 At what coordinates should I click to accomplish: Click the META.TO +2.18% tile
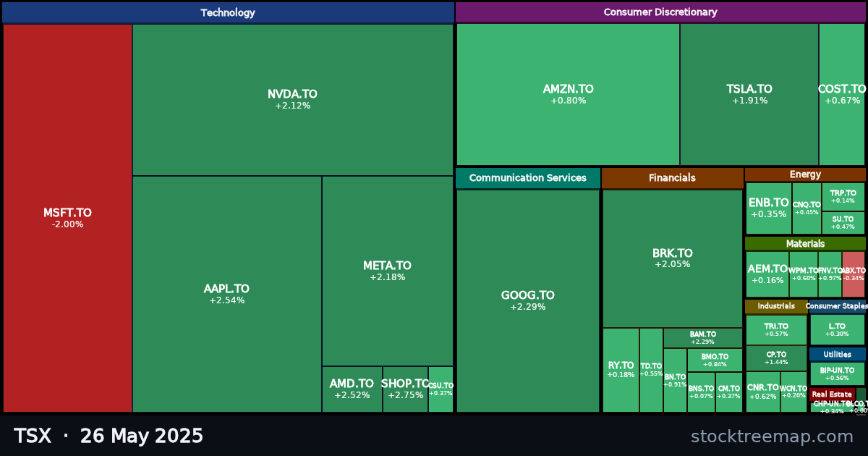(388, 271)
